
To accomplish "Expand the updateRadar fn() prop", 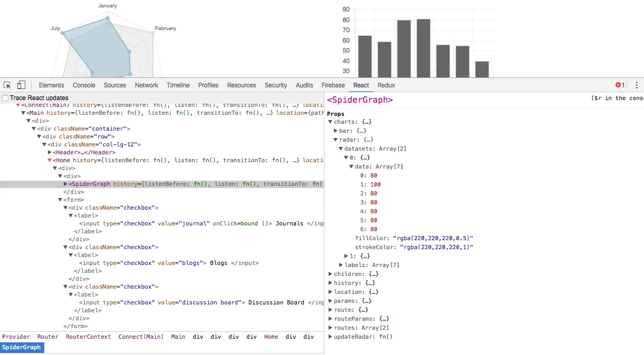I will pos(331,337).
